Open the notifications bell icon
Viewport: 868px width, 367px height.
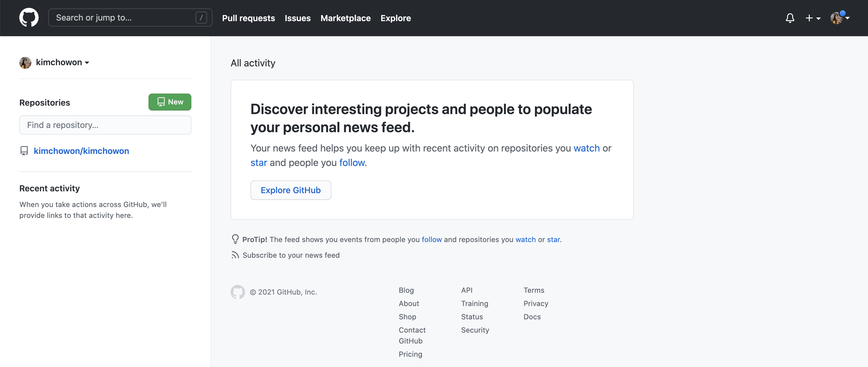(x=790, y=18)
